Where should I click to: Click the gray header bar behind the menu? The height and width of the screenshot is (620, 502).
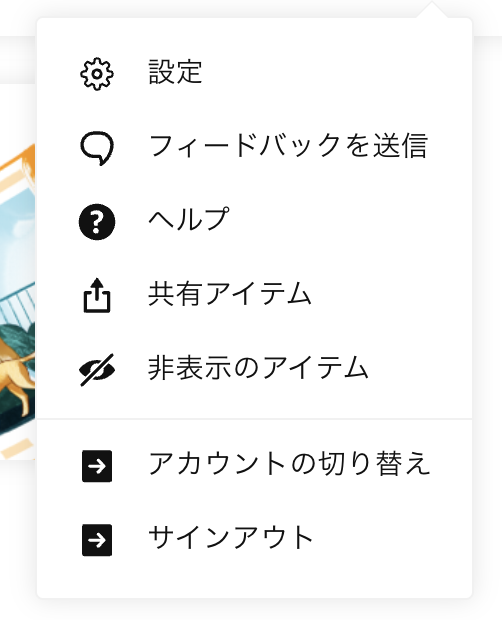coord(18,59)
